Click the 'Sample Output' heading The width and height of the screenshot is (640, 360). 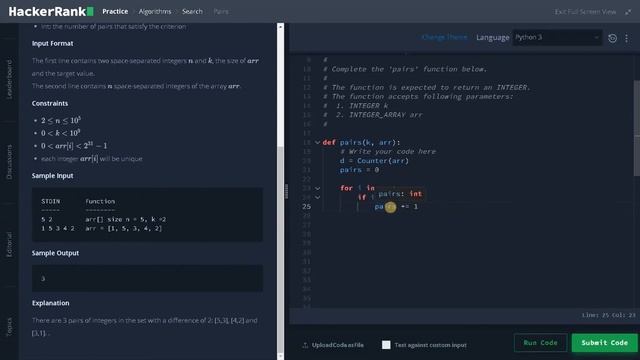pyautogui.click(x=56, y=253)
